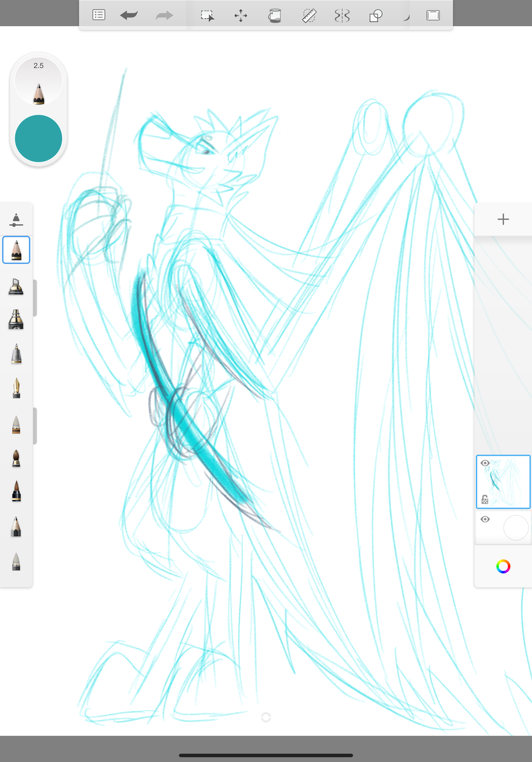Screen dimensions: 532x762
Task: Hide the background layer eye icon
Action: (x=485, y=519)
